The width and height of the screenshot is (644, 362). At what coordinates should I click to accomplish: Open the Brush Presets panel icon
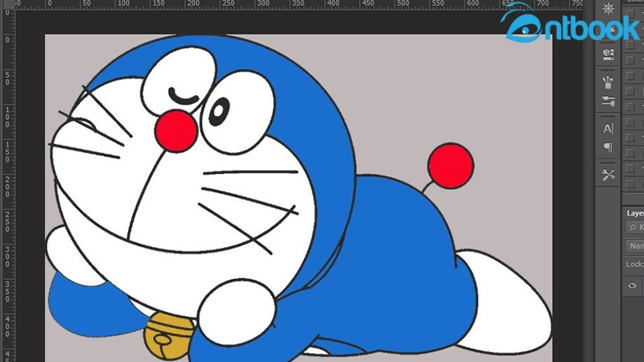point(609,82)
